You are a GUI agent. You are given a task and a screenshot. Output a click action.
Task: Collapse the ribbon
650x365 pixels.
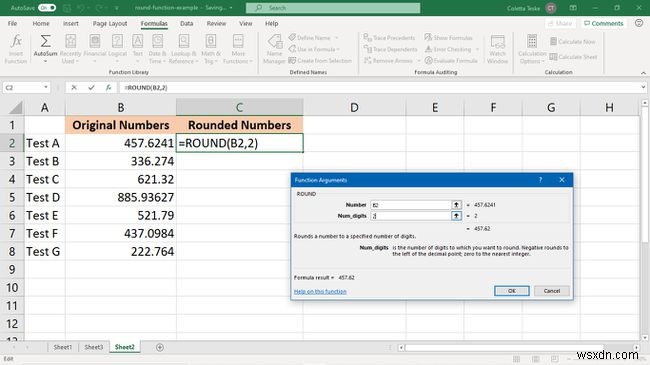coord(643,73)
